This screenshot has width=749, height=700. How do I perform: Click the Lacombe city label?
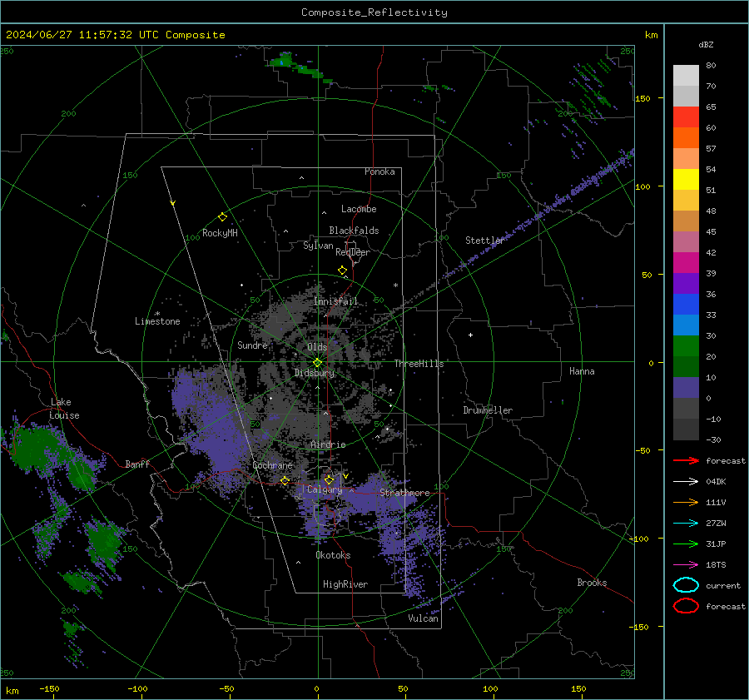tap(359, 209)
